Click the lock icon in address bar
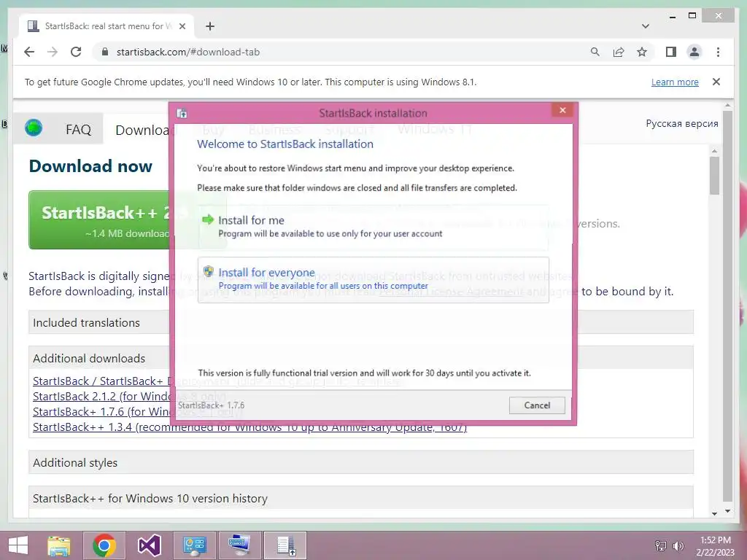The width and height of the screenshot is (747, 560). pos(105,52)
